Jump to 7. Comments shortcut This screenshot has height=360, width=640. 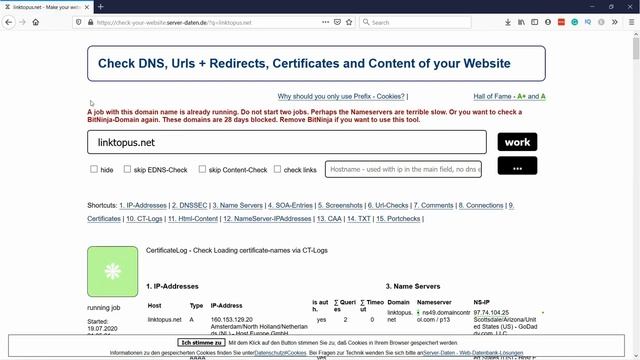433,205
